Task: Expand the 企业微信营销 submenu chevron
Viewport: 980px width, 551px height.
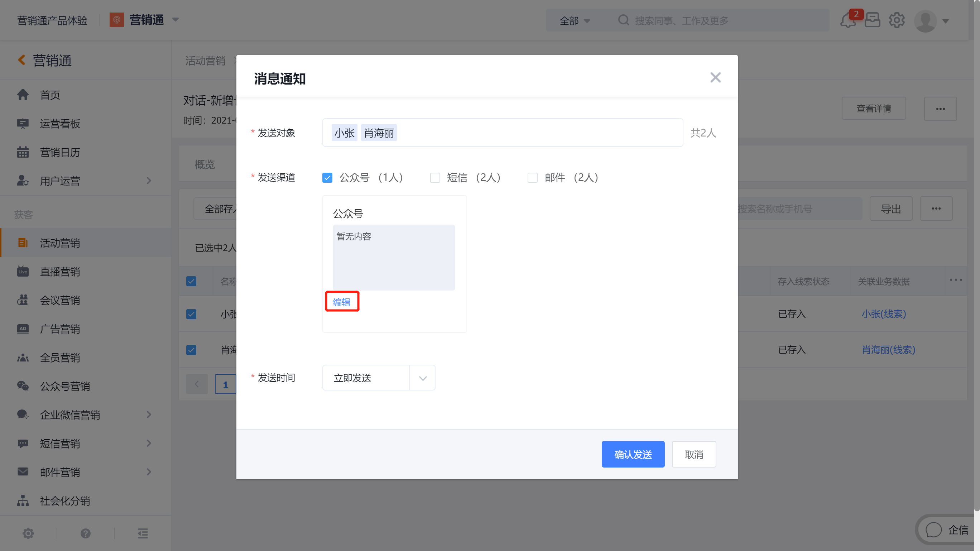Action: [149, 415]
